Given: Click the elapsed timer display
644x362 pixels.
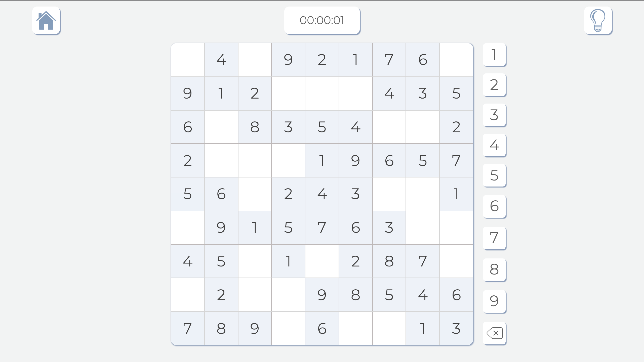Looking at the screenshot, I should coord(322,20).
